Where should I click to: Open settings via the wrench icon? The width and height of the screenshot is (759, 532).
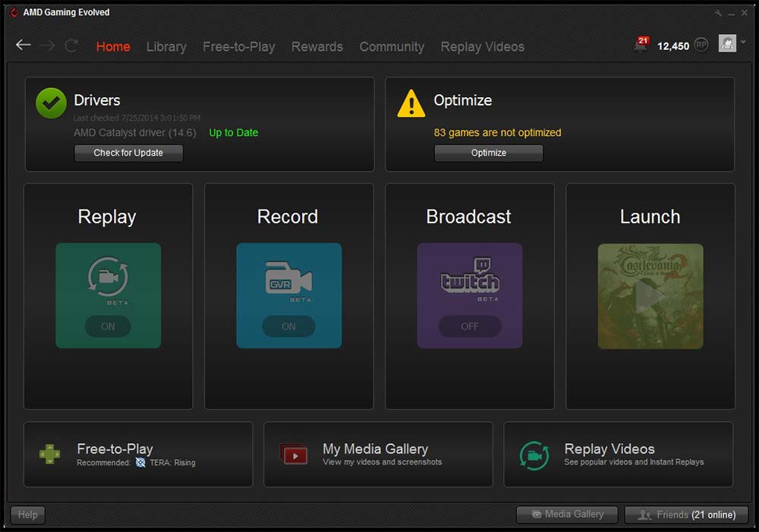tap(719, 13)
